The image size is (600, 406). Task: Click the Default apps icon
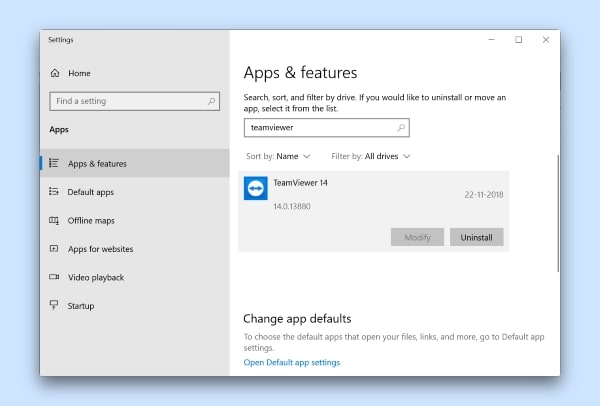[54, 191]
